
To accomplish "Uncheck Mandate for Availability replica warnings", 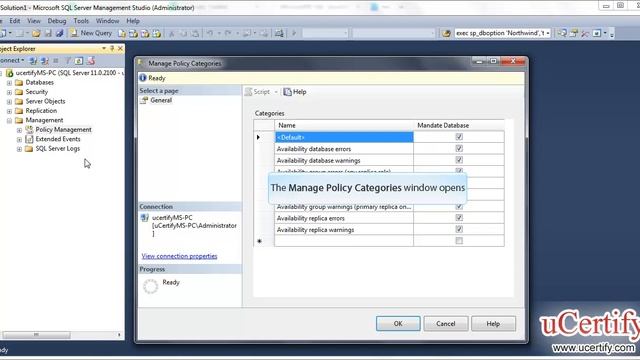I will point(459,229).
